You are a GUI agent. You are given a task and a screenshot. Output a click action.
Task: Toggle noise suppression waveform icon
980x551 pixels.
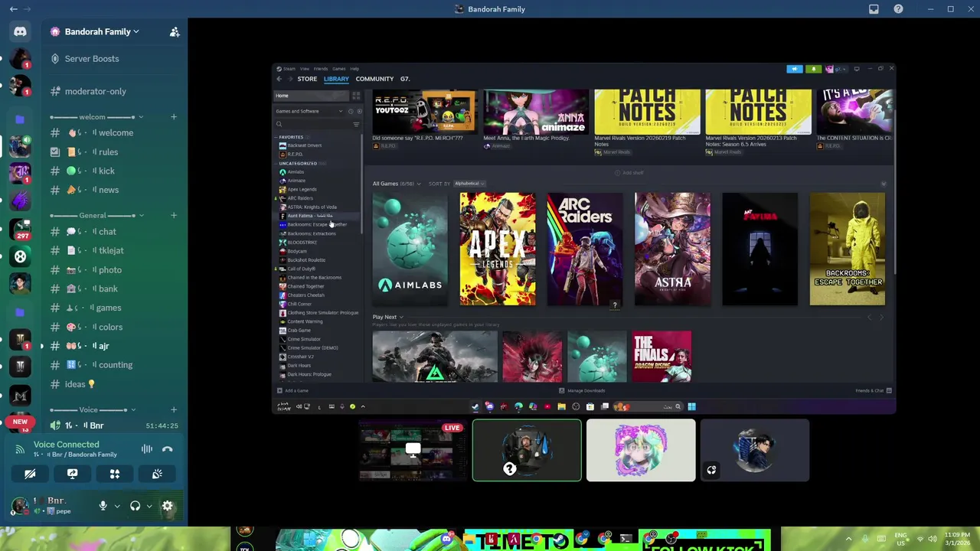[147, 449]
